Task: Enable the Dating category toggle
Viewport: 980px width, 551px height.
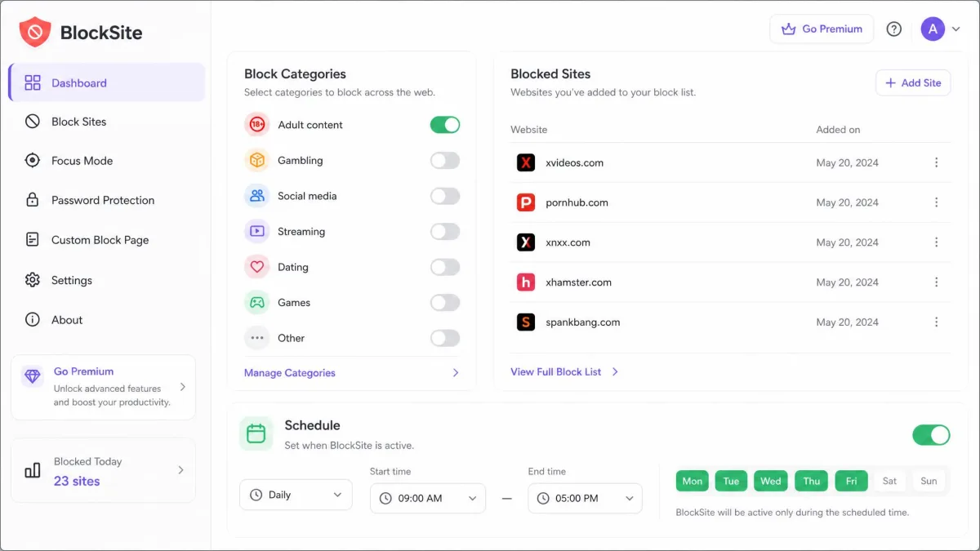Action: pos(445,267)
